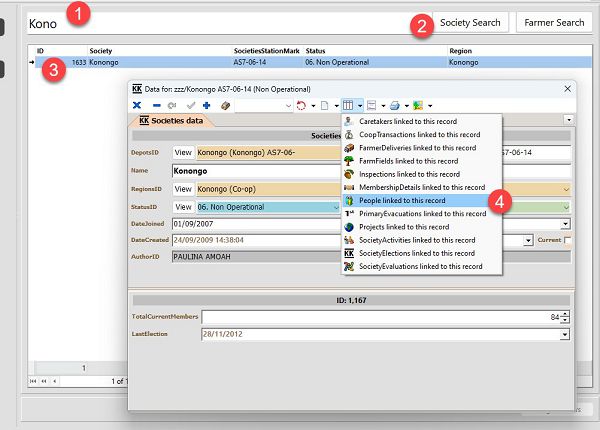Click the AuthorID field PAULINA AMOAH
The image size is (600, 430).
click(x=256, y=257)
